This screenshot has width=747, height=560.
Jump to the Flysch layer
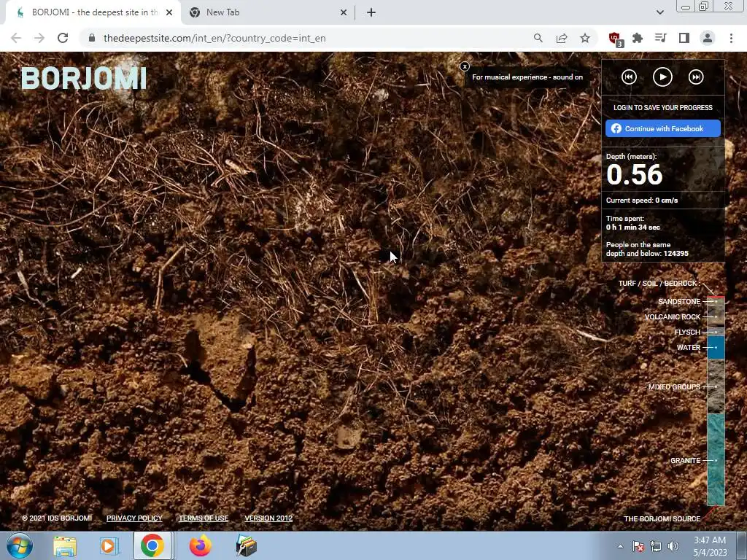(x=687, y=332)
